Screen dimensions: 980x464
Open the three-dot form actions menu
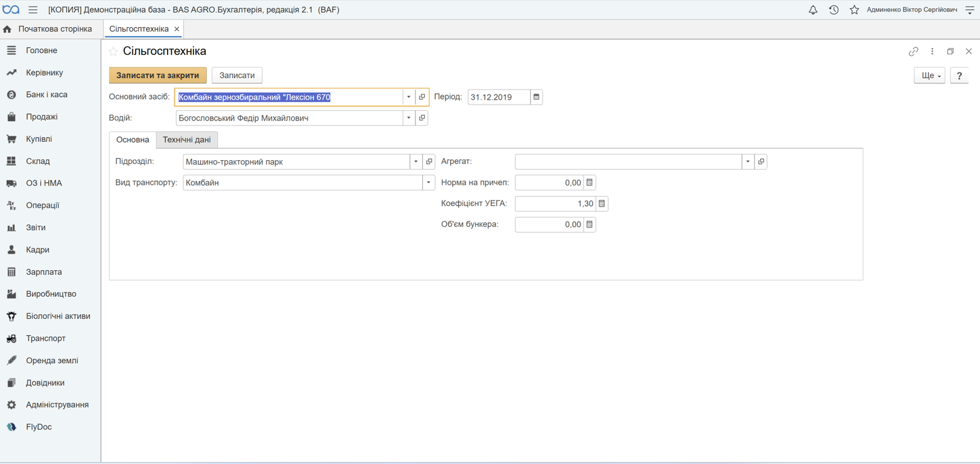(932, 52)
